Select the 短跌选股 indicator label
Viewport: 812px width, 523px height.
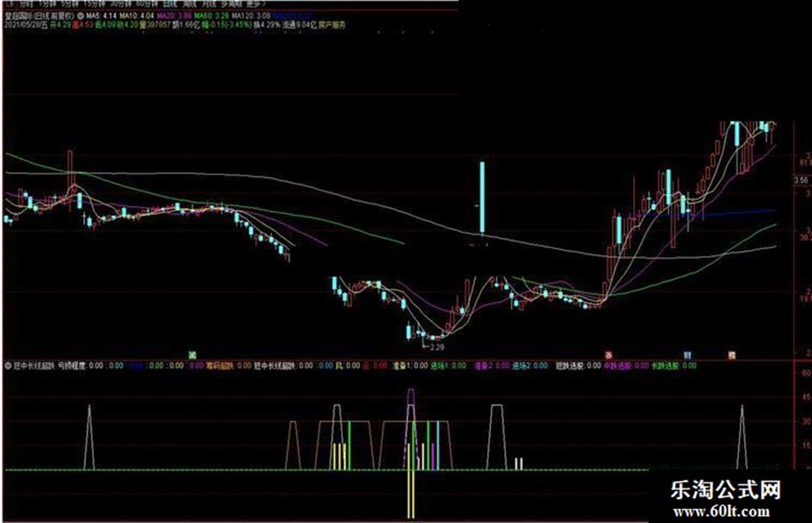[571, 366]
